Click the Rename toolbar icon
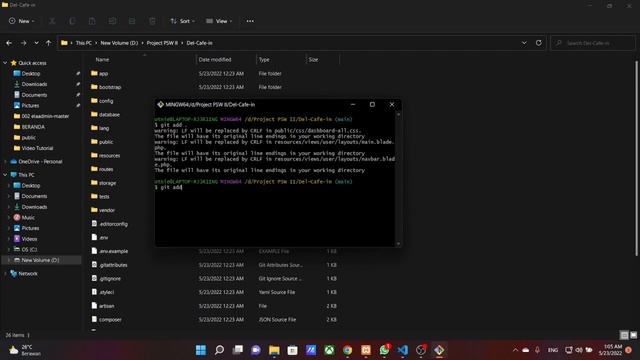Viewport: 640px width, 360px height. pyautogui.click(x=112, y=21)
